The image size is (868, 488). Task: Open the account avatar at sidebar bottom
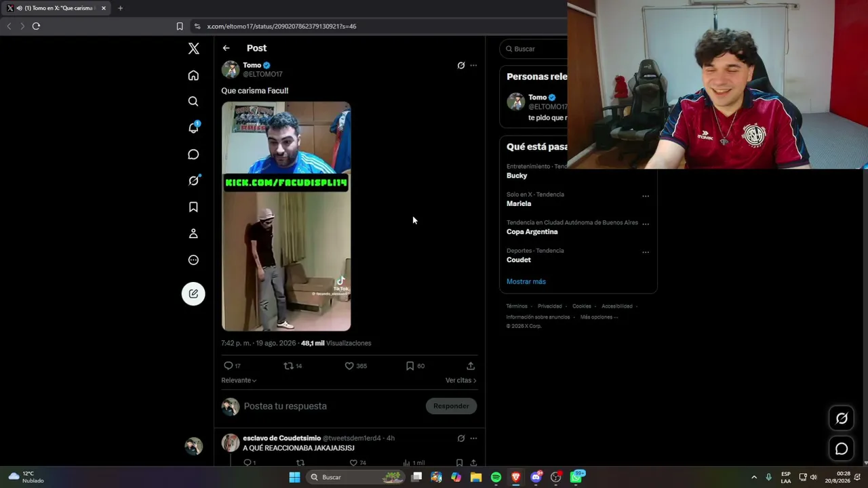coord(194,446)
